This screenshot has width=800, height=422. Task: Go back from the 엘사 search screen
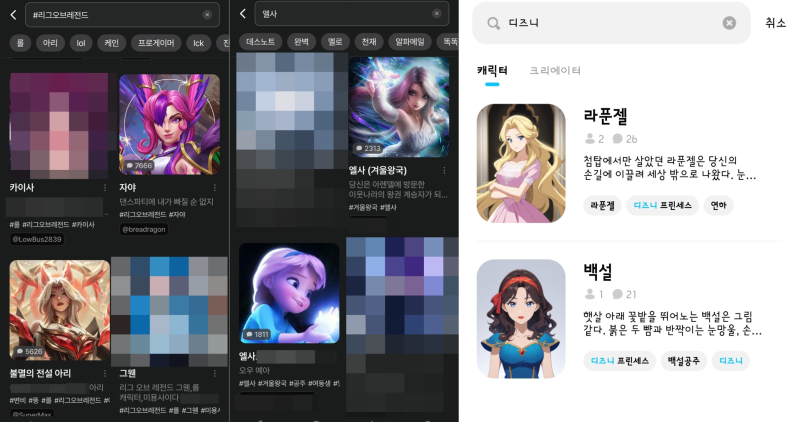click(243, 14)
